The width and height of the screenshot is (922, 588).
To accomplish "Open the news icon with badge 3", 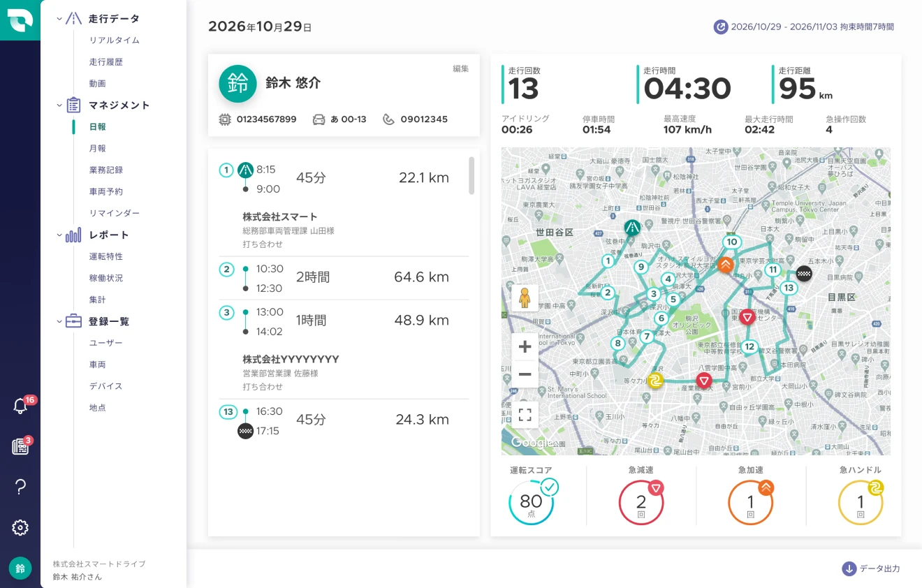I will pyautogui.click(x=20, y=447).
